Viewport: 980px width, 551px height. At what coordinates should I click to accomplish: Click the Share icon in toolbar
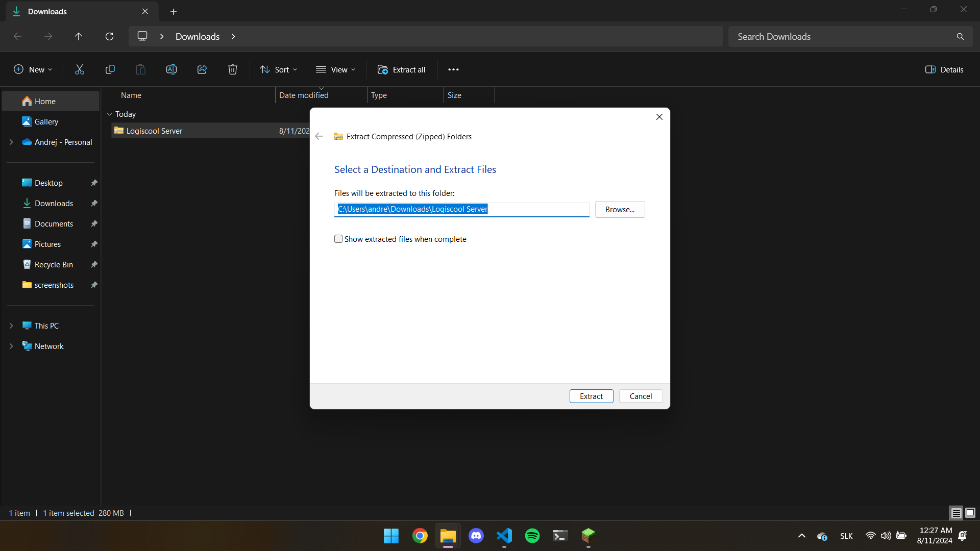202,70
